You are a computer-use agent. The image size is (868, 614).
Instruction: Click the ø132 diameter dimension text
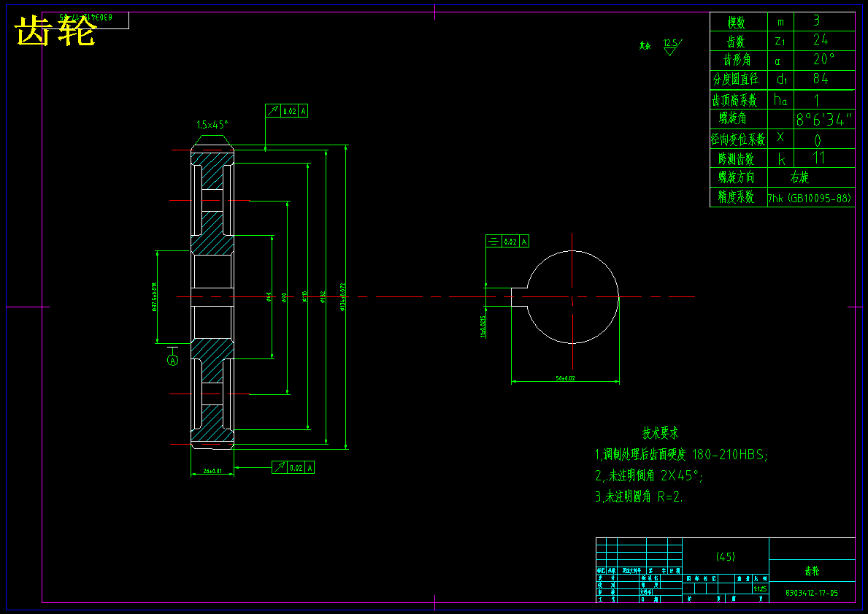323,297
